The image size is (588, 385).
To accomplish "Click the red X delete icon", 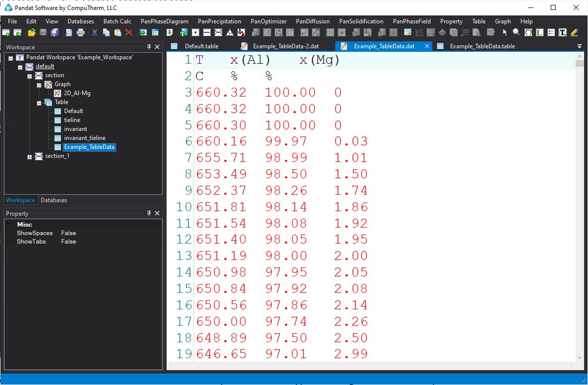I will coord(129,32).
